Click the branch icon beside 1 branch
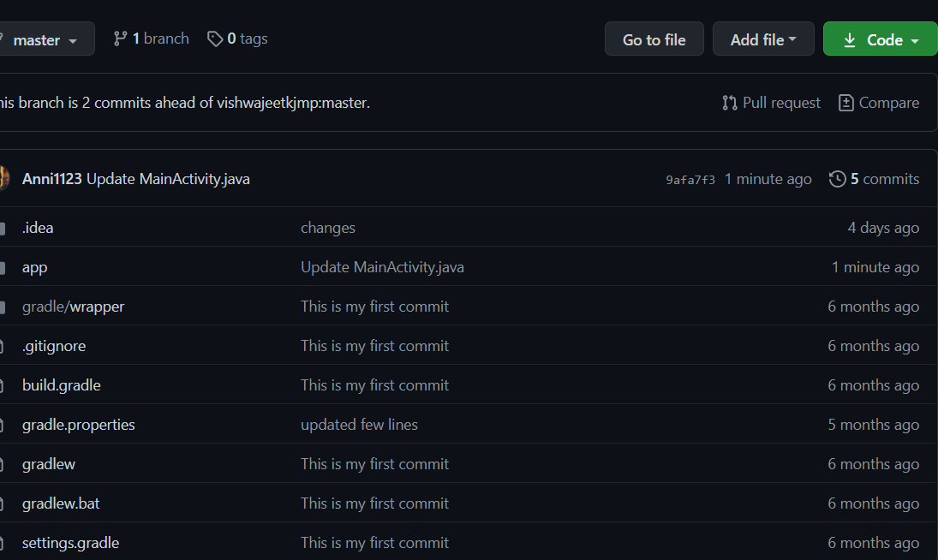Screen dimensions: 938x560 tap(120, 39)
